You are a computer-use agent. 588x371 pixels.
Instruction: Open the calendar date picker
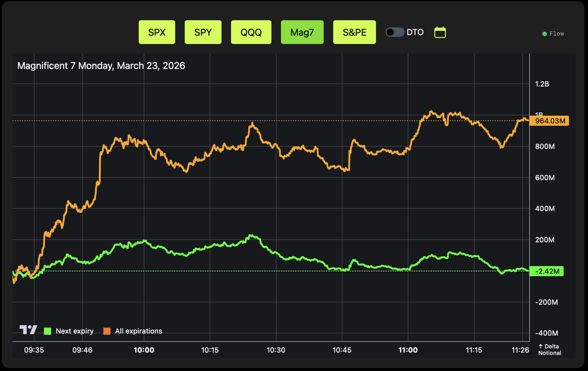click(440, 32)
